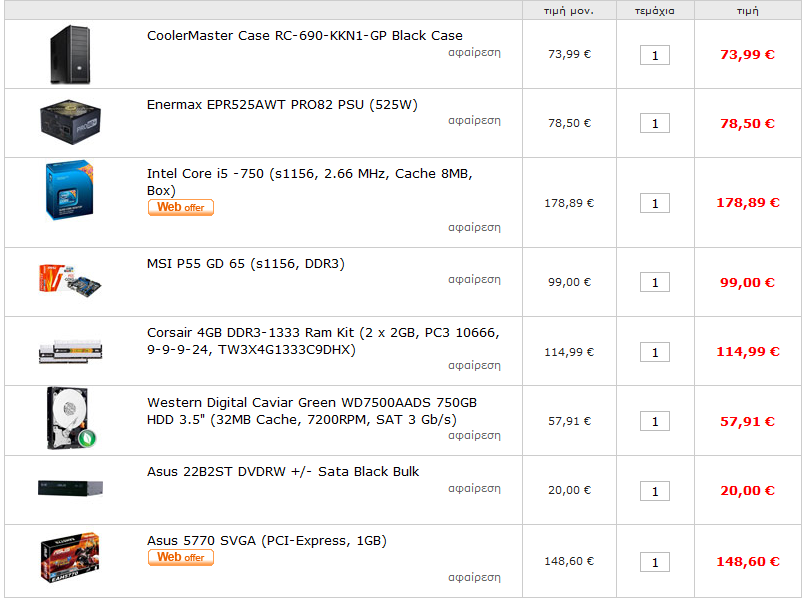The height and width of the screenshot is (600, 805).
Task: Click the CoolerMaster case product image
Action: click(x=70, y=54)
